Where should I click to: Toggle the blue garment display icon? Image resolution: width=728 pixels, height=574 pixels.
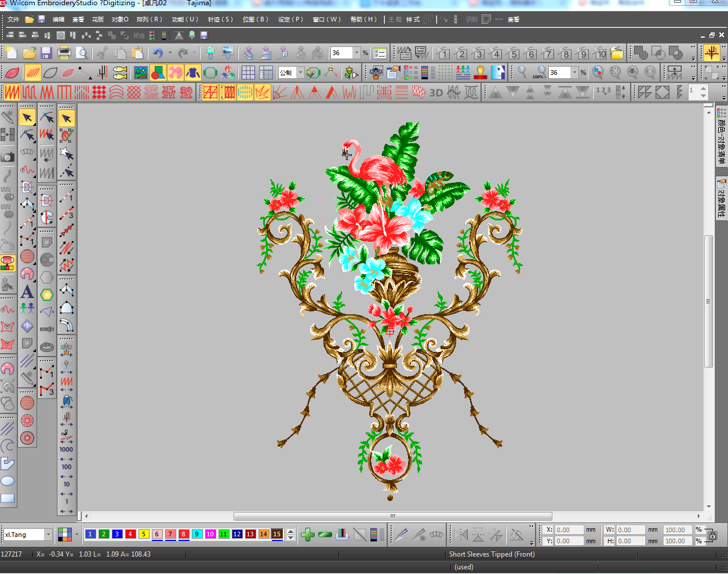pos(192,72)
